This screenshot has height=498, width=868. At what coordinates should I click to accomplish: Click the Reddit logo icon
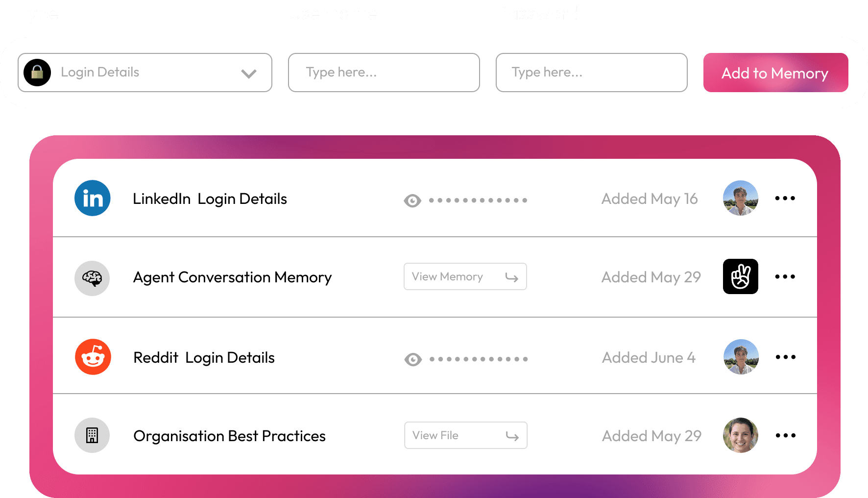[93, 357]
